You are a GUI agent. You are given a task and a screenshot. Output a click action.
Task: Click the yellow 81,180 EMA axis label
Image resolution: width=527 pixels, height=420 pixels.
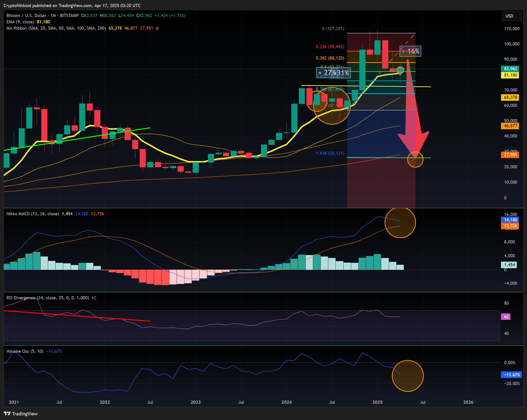510,75
